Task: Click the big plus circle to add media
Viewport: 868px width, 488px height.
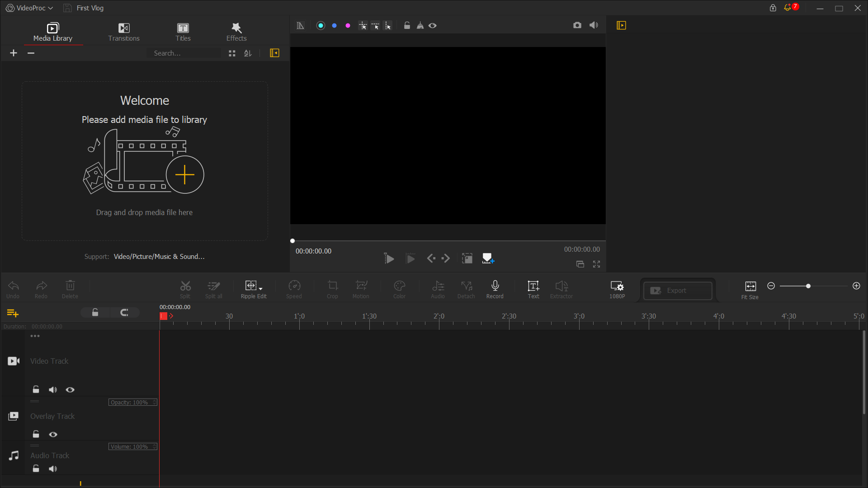Action: click(x=185, y=175)
